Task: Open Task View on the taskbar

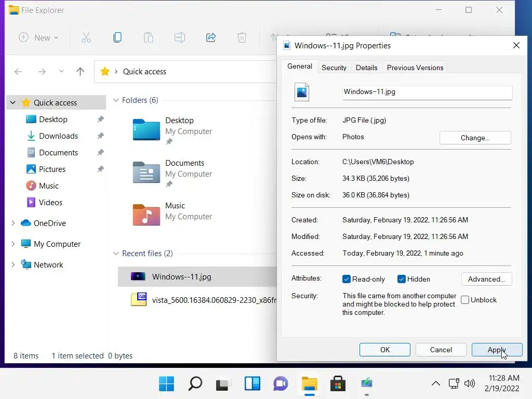Action: (x=223, y=384)
